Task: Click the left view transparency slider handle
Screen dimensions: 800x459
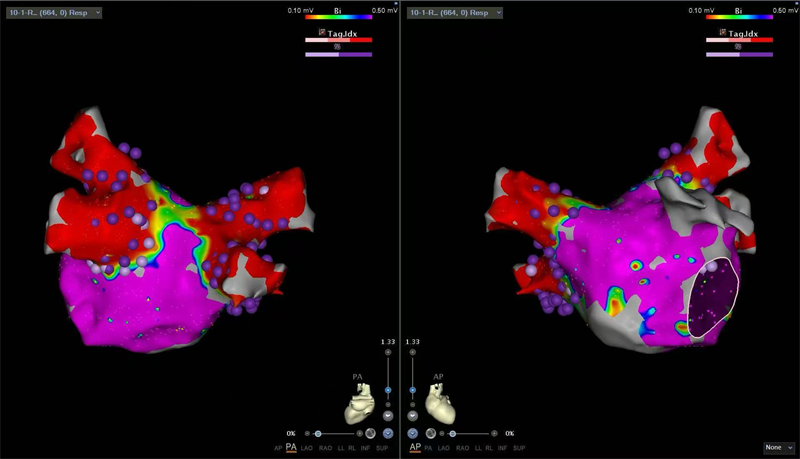Action: [x=318, y=433]
